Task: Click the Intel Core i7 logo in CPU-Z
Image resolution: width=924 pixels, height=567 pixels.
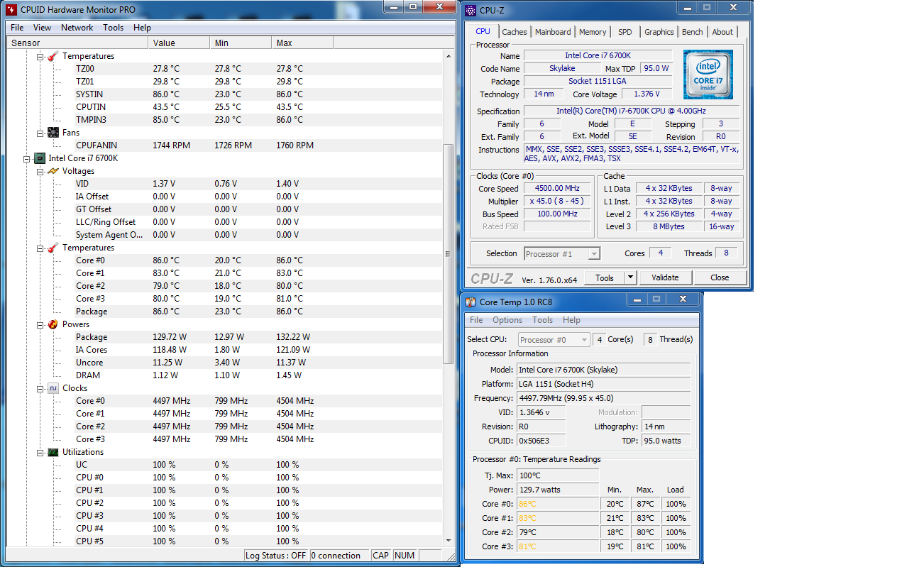Action: tap(708, 75)
